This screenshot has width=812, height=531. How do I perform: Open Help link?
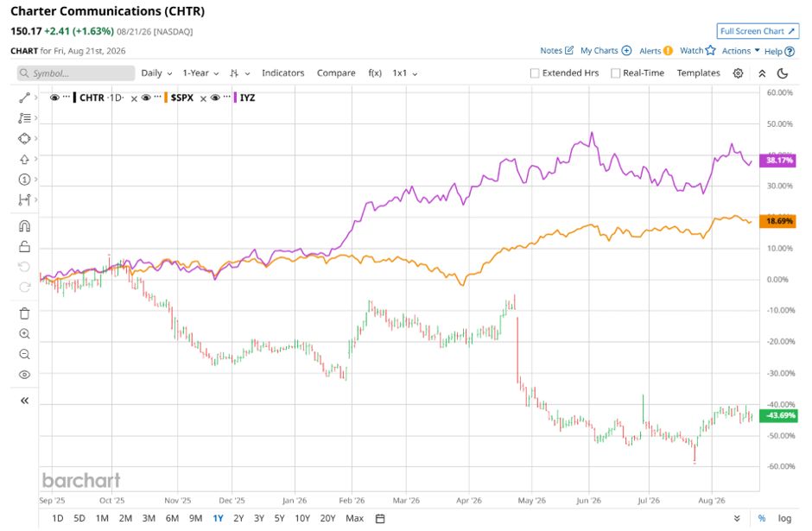779,51
